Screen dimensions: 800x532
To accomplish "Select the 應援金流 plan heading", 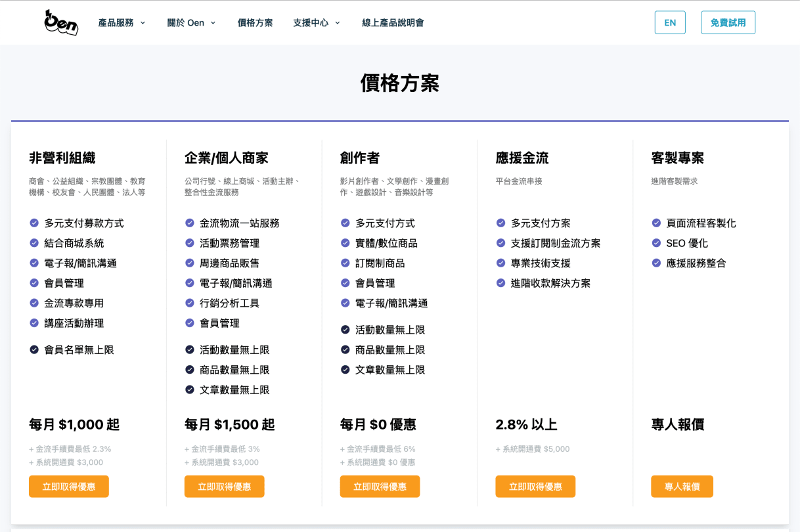I will pyautogui.click(x=522, y=158).
